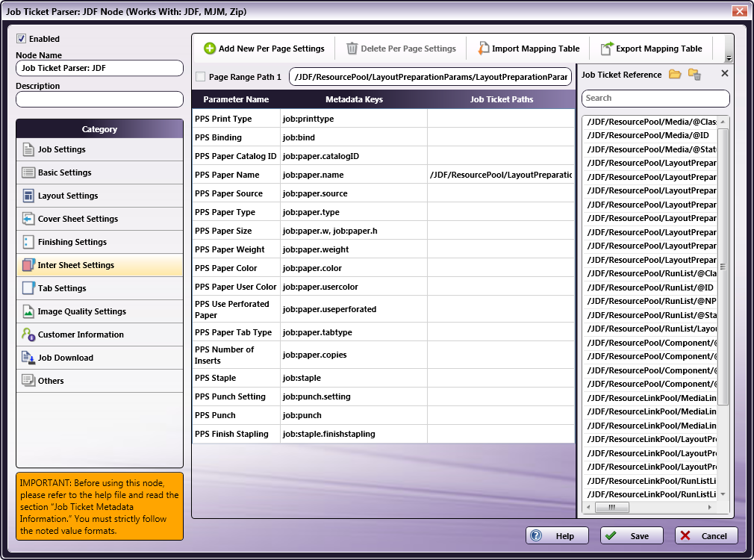
Task: Click the Export Mapping Table icon
Action: point(608,48)
